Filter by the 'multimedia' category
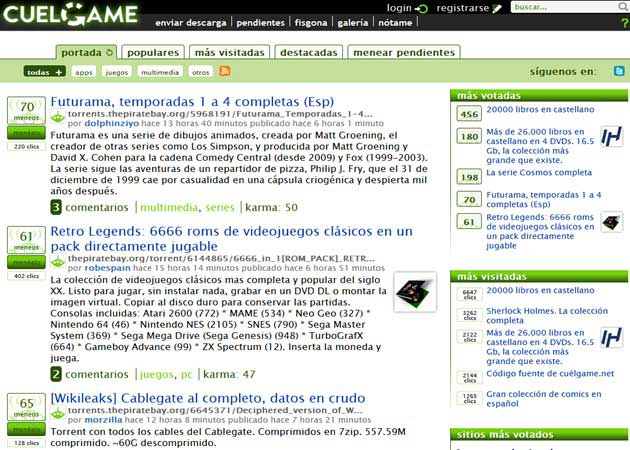The height and width of the screenshot is (450, 630). point(160,72)
